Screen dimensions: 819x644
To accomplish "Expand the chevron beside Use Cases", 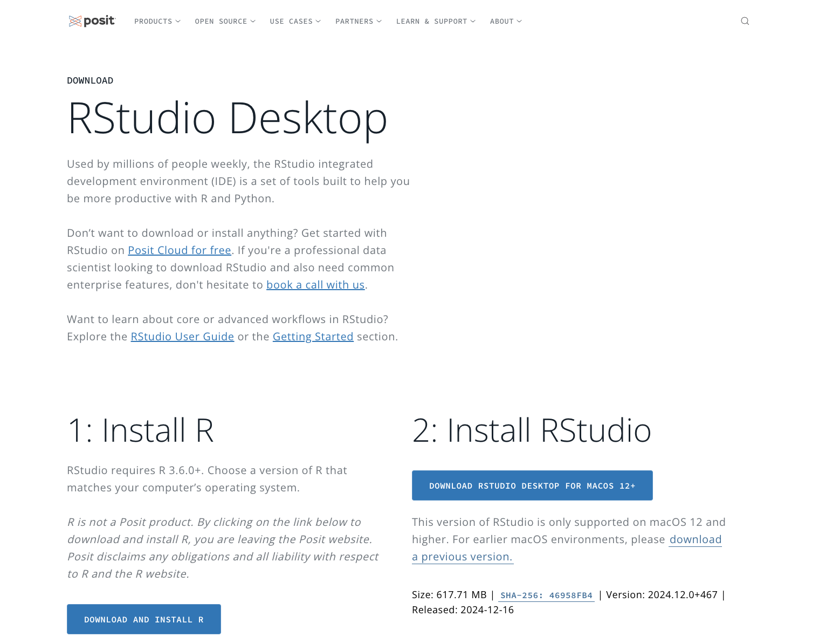I will [x=318, y=22].
